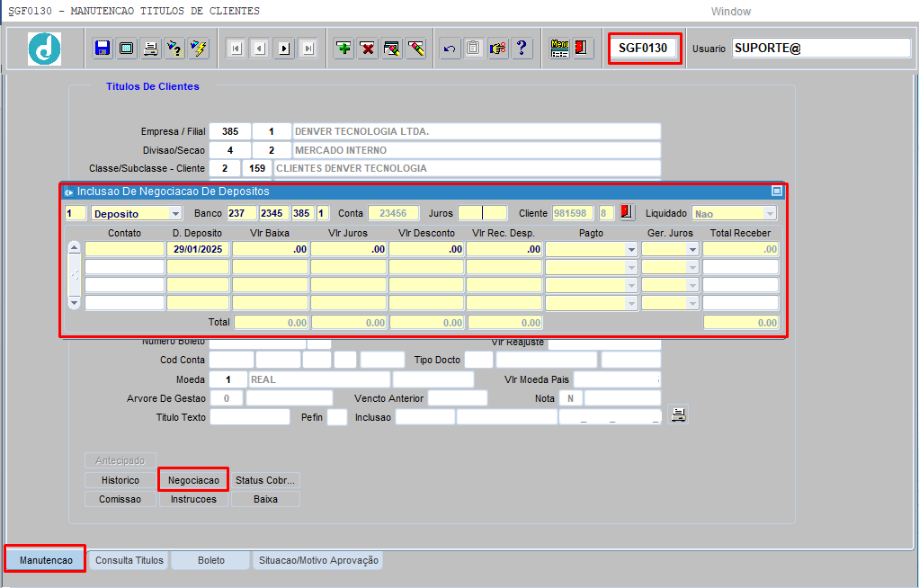Click printer icon beside Inclusao fields

point(678,415)
